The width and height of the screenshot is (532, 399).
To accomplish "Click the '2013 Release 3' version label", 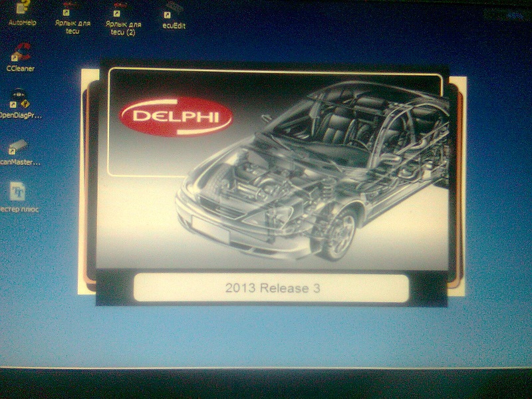I will [273, 288].
